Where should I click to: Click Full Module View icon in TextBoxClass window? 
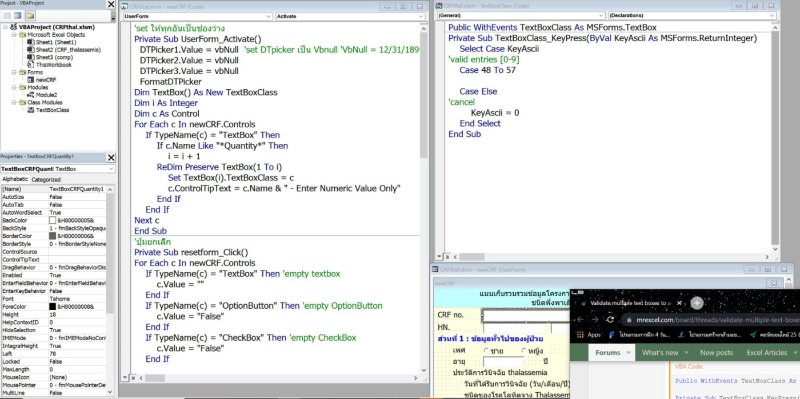(x=446, y=257)
